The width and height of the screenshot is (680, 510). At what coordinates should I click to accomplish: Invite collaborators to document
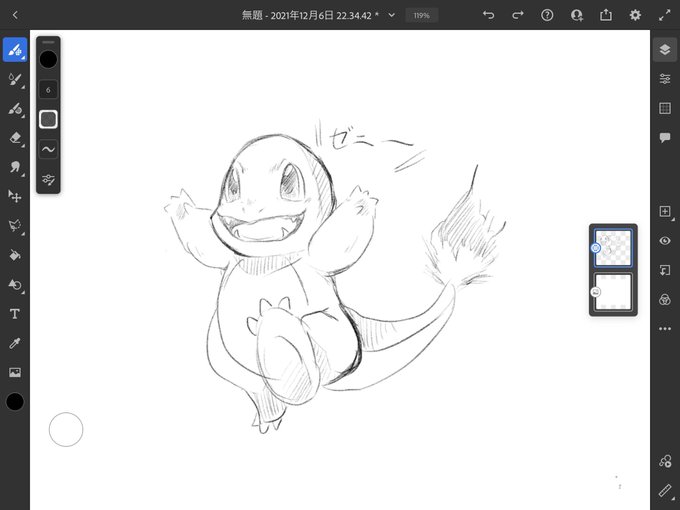tap(577, 15)
